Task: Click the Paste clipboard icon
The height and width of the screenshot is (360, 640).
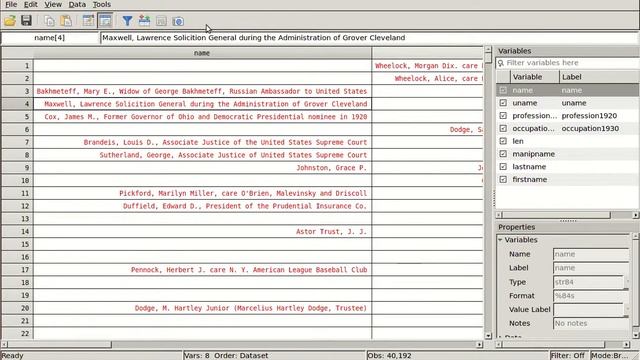Action: pos(66,20)
